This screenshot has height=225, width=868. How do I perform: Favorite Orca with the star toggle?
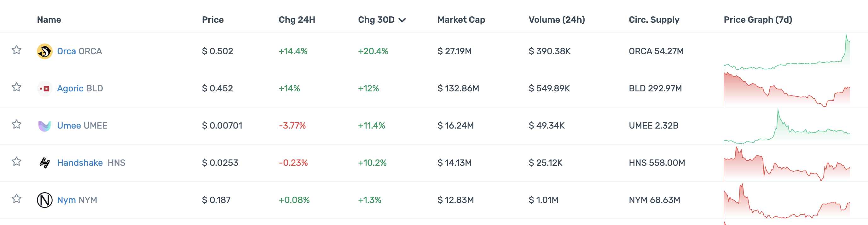pos(16,50)
